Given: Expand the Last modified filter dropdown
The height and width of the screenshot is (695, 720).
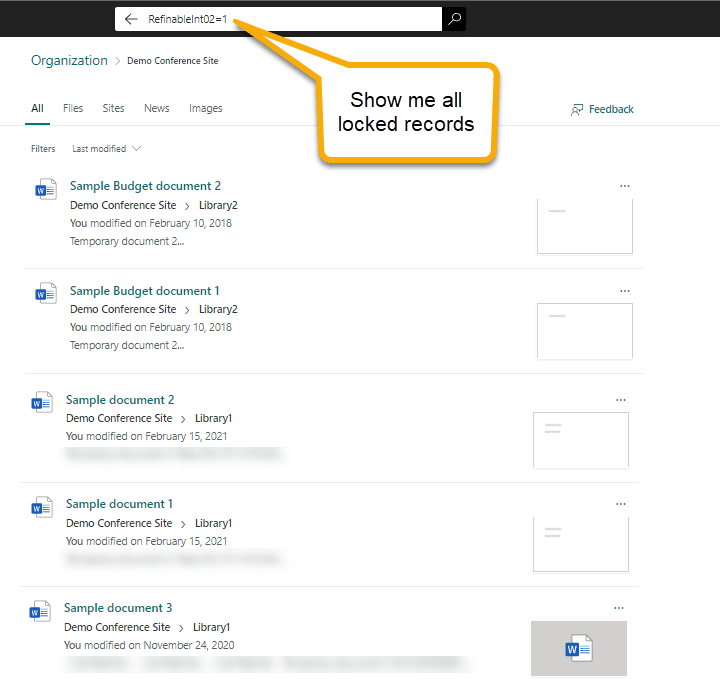Looking at the screenshot, I should tap(107, 149).
